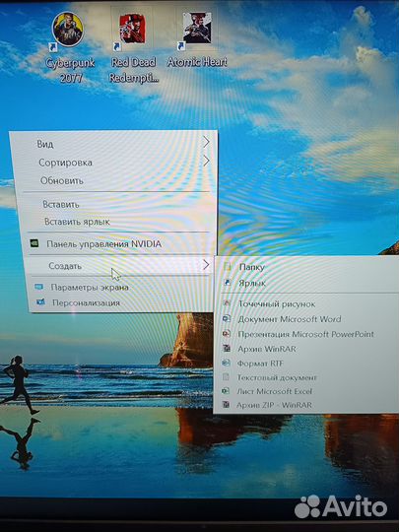Click the Word document icon in submenu
Viewport: 399px width, 532px height.
click(227, 318)
